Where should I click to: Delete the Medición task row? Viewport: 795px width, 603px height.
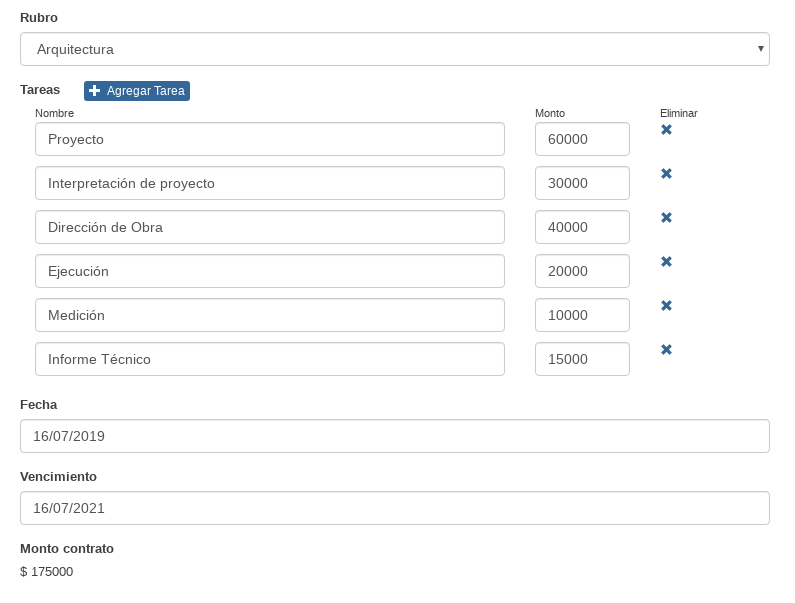tap(666, 306)
